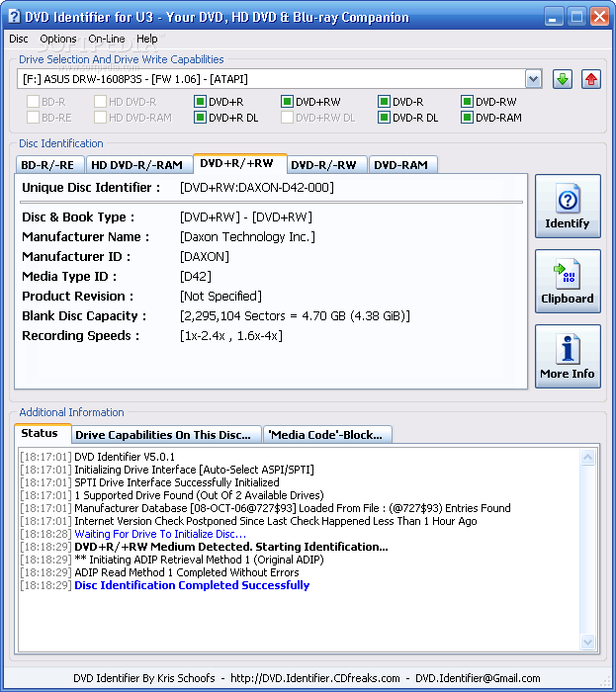
Task: Click 'Waiting For Drive To Initialize Disc' line
Action: [x=160, y=534]
